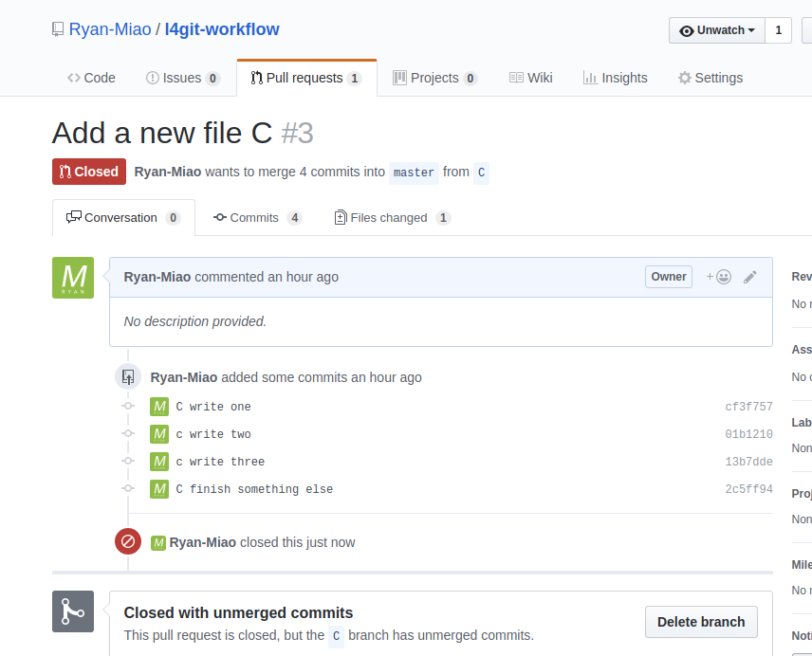Click the 'Add a new file C' title
The image size is (812, 656).
coord(162,133)
